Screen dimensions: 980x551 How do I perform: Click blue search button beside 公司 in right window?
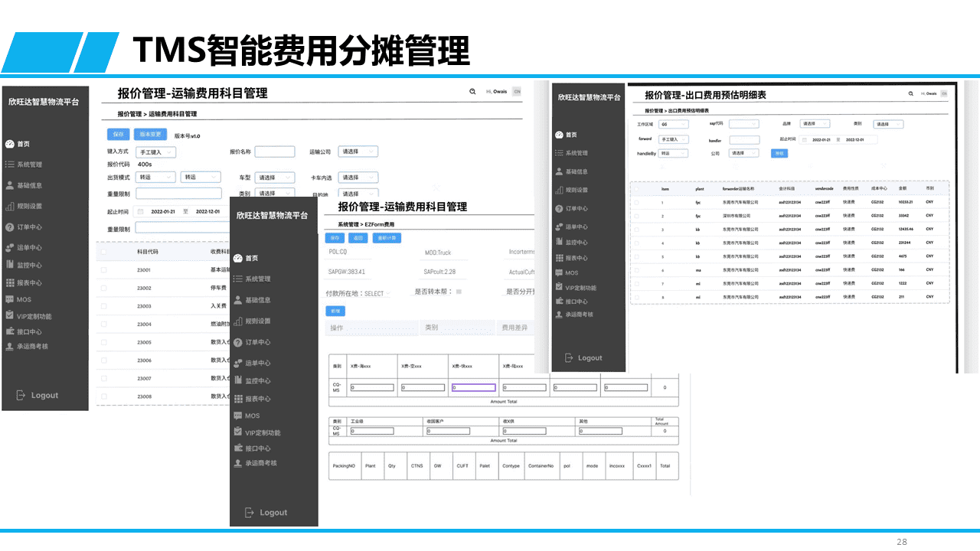(x=778, y=153)
